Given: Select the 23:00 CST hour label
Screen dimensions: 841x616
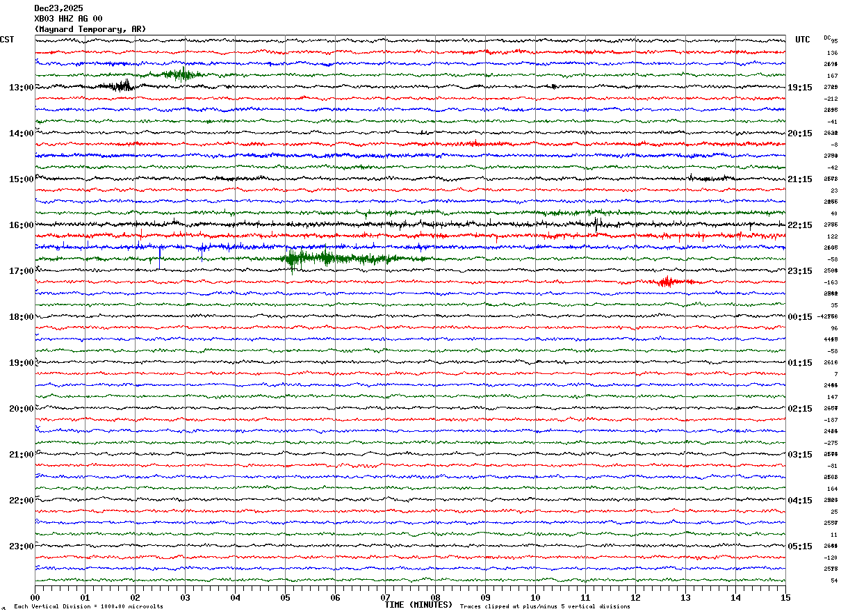Looking at the screenshot, I should pyautogui.click(x=20, y=546).
